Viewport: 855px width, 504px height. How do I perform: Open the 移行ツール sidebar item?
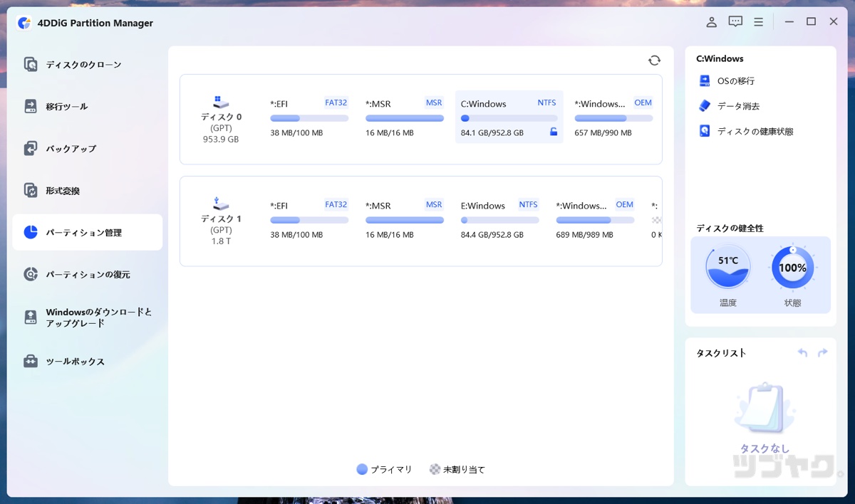(87, 107)
